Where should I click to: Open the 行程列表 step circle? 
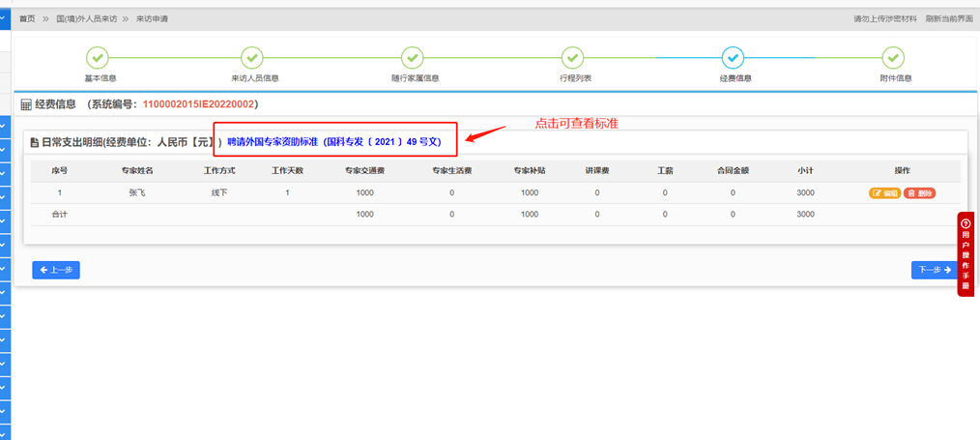[572, 58]
